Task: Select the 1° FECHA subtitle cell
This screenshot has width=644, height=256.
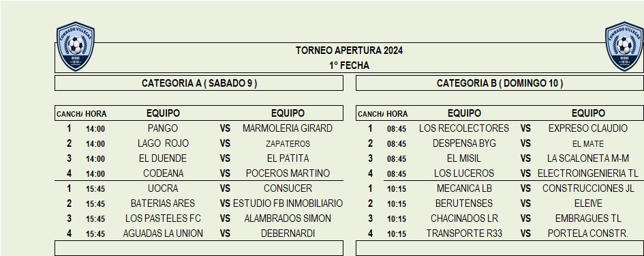Action: pyautogui.click(x=349, y=66)
